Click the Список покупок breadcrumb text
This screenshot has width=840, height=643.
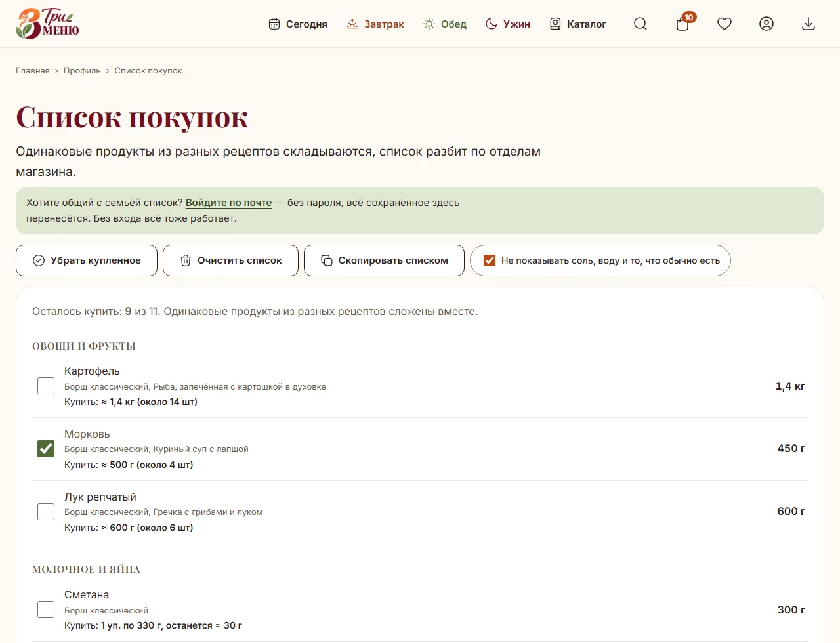coord(148,71)
